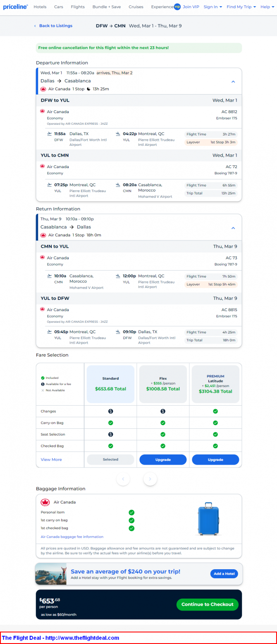
Task: Open the Sign In dropdown
Action: click(x=213, y=7)
